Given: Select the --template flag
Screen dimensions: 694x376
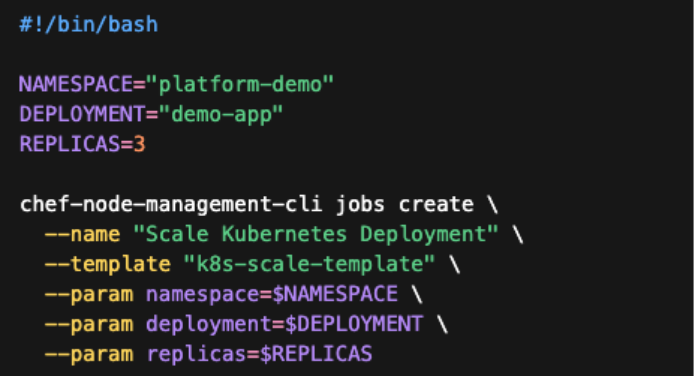Looking at the screenshot, I should 108,265.
